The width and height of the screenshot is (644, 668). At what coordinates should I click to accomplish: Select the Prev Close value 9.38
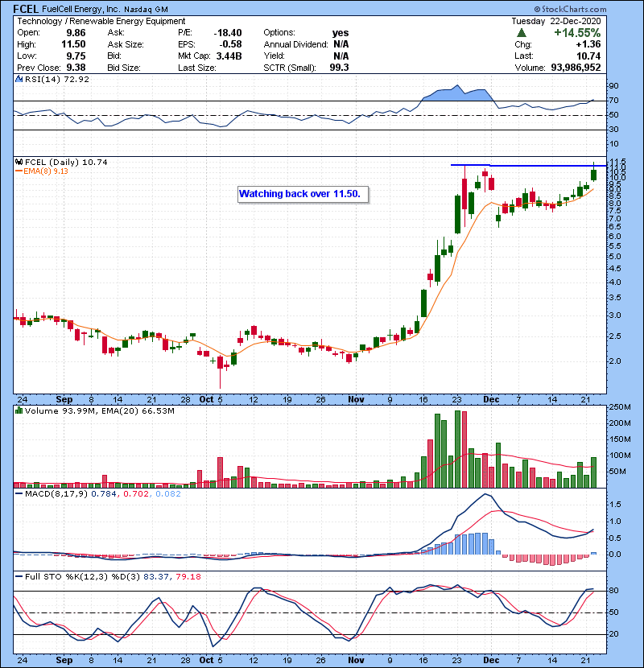pos(76,68)
